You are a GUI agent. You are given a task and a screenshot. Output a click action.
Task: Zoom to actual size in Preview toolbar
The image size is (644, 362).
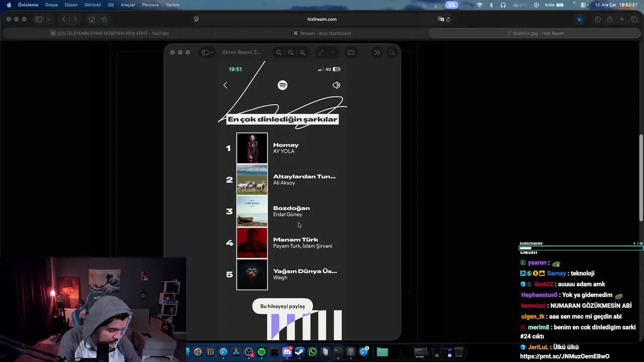tap(290, 52)
